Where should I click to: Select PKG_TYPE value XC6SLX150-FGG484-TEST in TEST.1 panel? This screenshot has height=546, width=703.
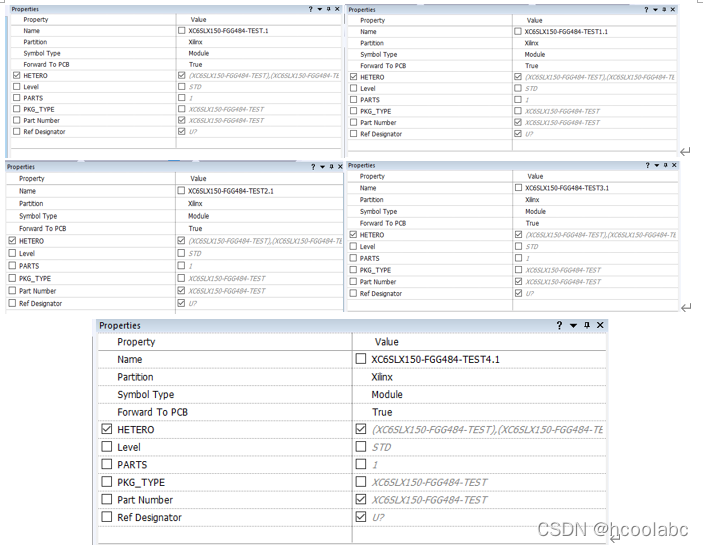[x=226, y=109]
